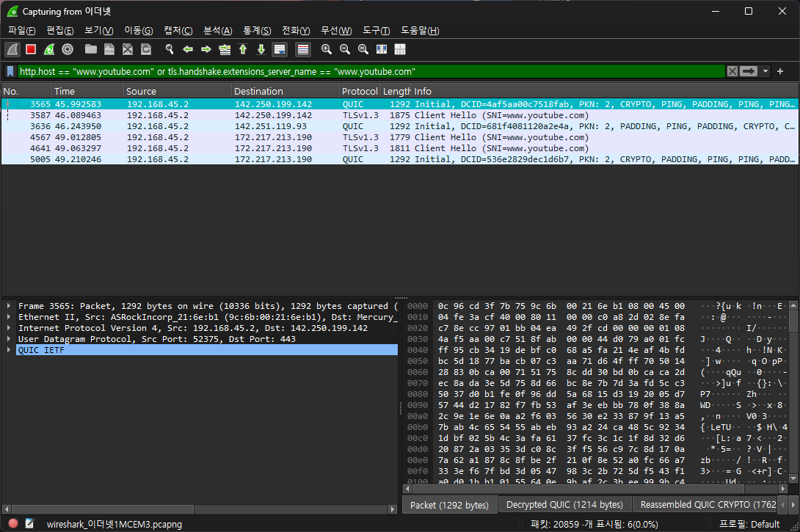800x532 pixels.
Task: Reset packet list zoom to normal size
Action: 363,49
